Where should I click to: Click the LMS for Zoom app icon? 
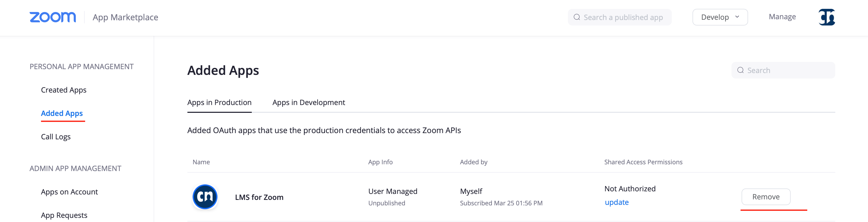[x=205, y=197]
